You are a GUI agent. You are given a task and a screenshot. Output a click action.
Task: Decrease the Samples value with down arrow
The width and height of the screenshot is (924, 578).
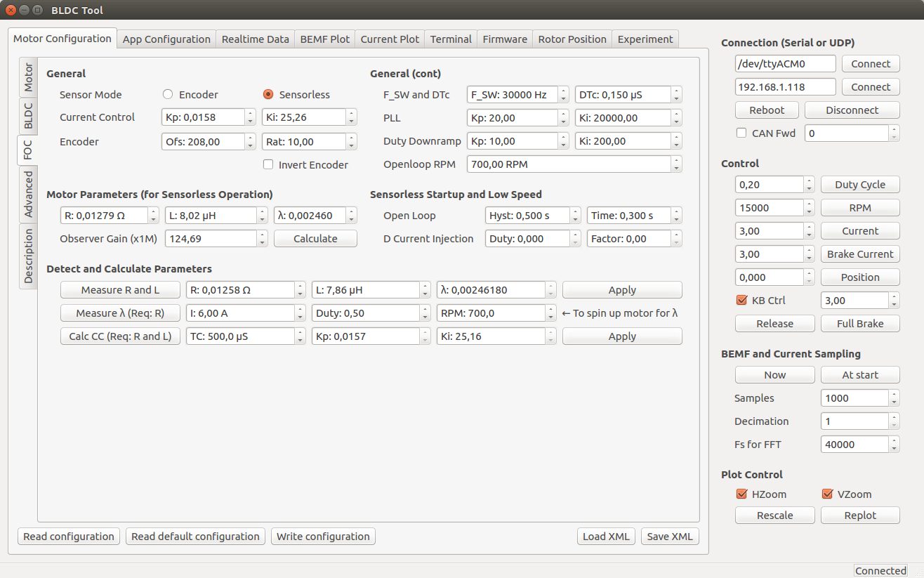click(894, 402)
